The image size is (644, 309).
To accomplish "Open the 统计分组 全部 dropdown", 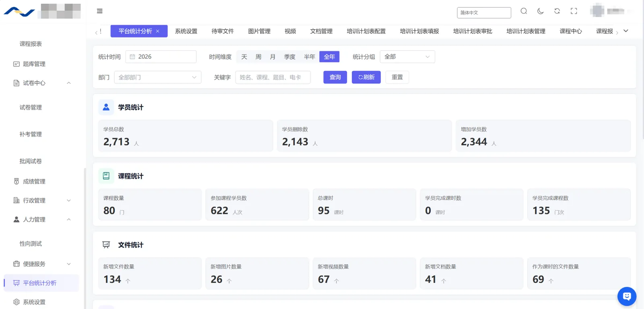I will tap(407, 57).
